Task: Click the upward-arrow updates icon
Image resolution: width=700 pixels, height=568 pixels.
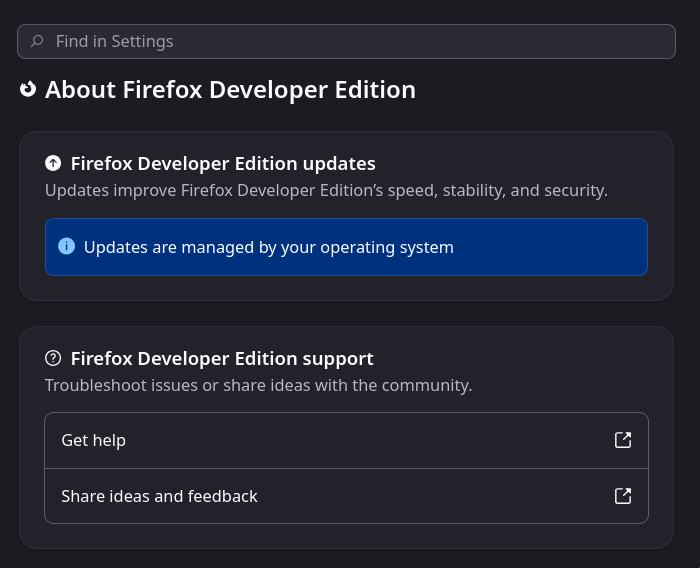Action: (x=53, y=163)
